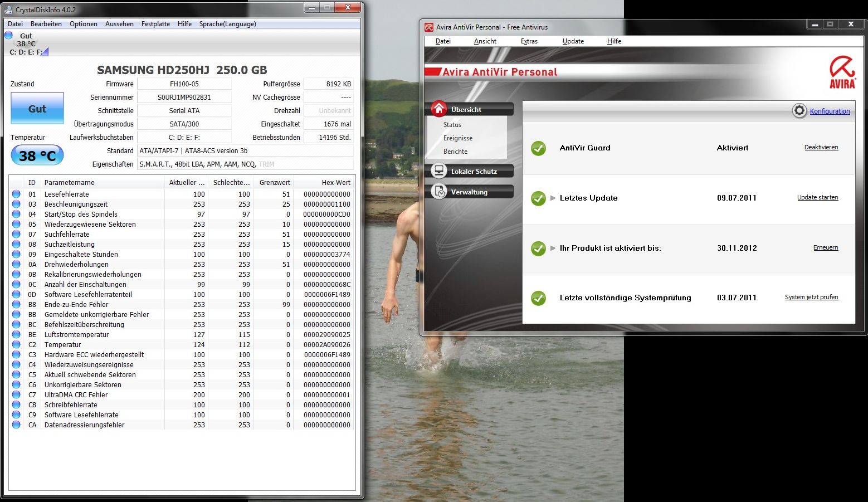
Task: Click the blue status orb for Datenadressierungsfehler
Action: (x=16, y=425)
